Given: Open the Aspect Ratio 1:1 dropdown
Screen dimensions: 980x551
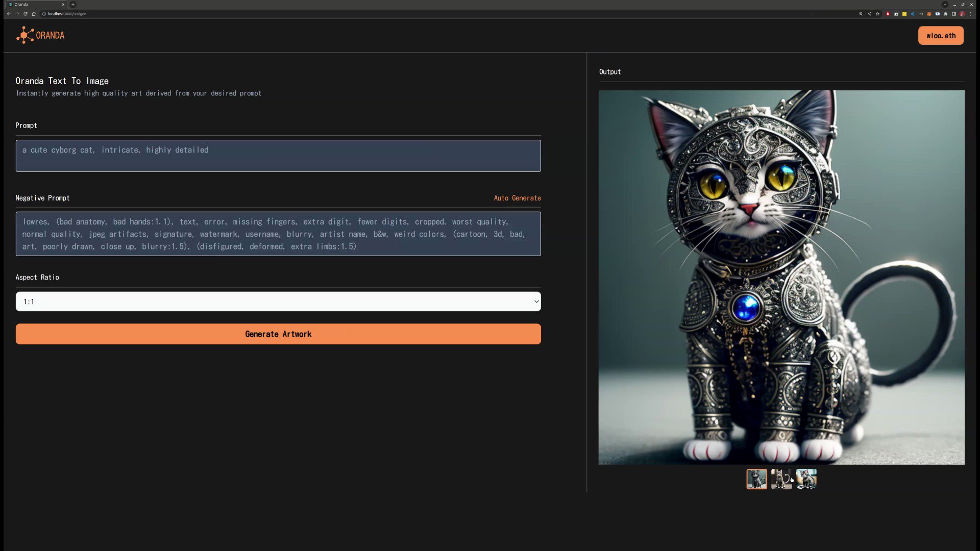Looking at the screenshot, I should click(278, 302).
